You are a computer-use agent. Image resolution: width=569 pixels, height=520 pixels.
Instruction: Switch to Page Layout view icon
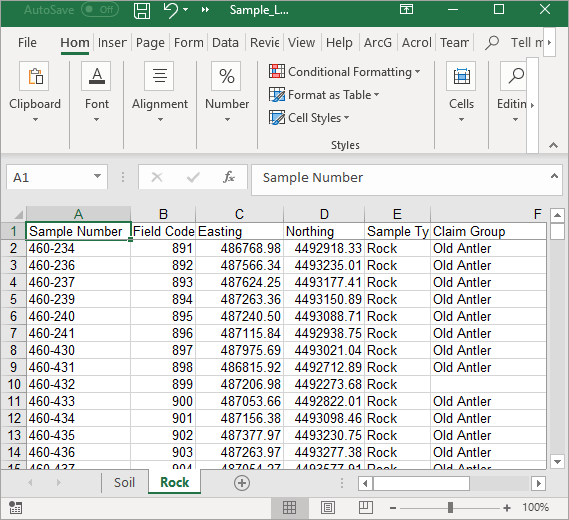point(328,507)
